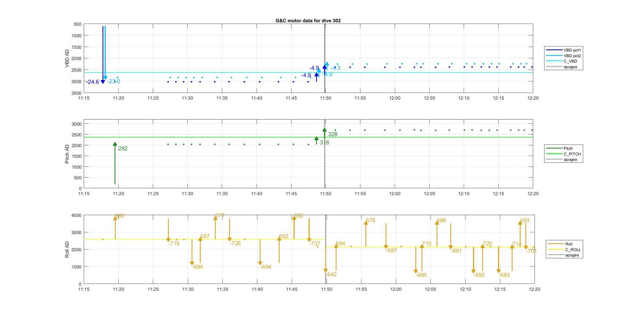Click the '-737' roll move label
Image resolution: width=644 pixels, height=319 pixels.
pos(315,244)
